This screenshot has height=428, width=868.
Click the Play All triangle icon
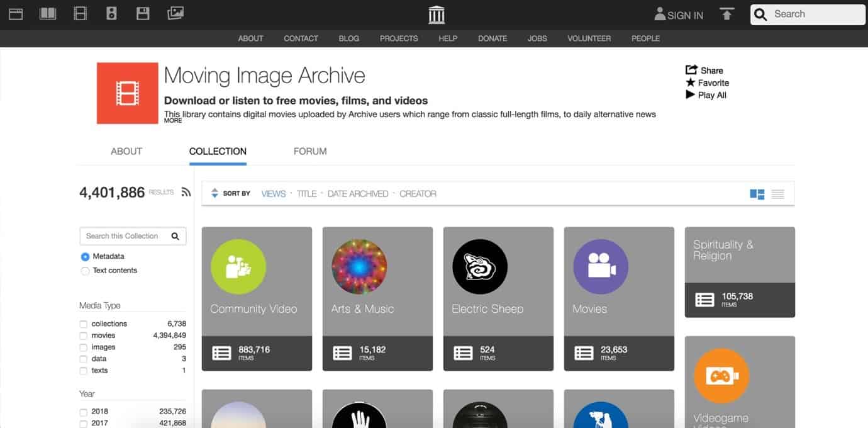click(691, 95)
